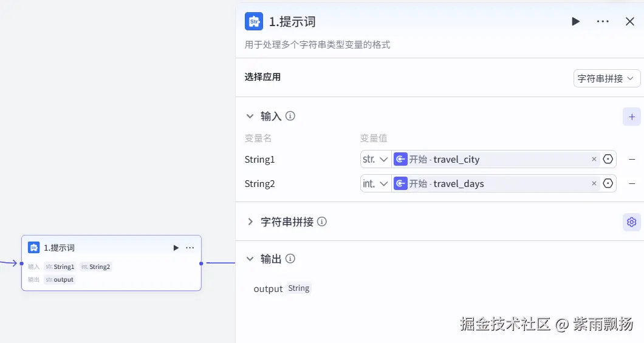Viewport: 644px width, 343px height.
Task: Open the int. type dropdown for String2
Action: click(x=375, y=183)
